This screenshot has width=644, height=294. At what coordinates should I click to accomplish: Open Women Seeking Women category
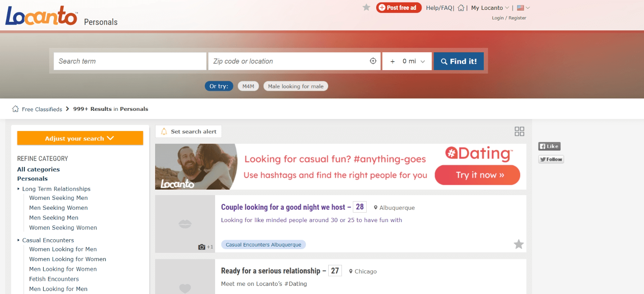[63, 228]
